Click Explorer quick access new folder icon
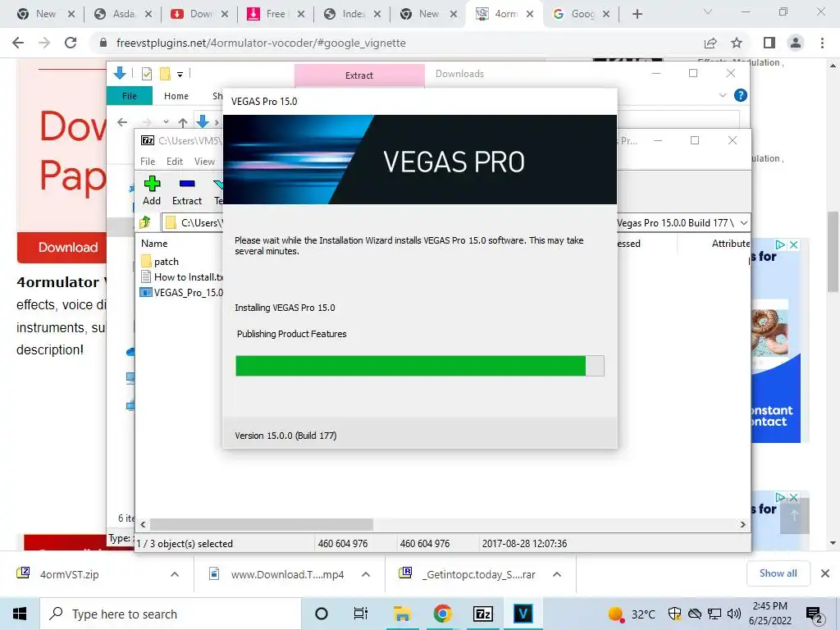This screenshot has height=630, width=840. coord(165,73)
